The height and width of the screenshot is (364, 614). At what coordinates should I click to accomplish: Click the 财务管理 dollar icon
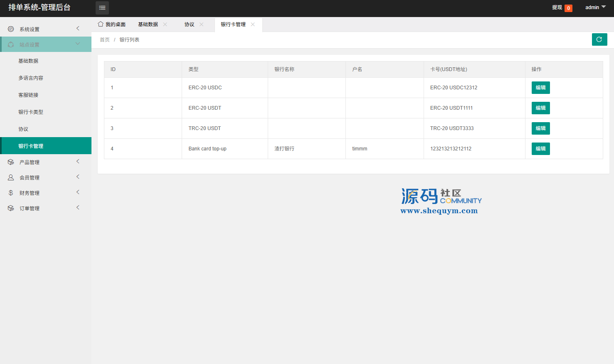click(11, 193)
